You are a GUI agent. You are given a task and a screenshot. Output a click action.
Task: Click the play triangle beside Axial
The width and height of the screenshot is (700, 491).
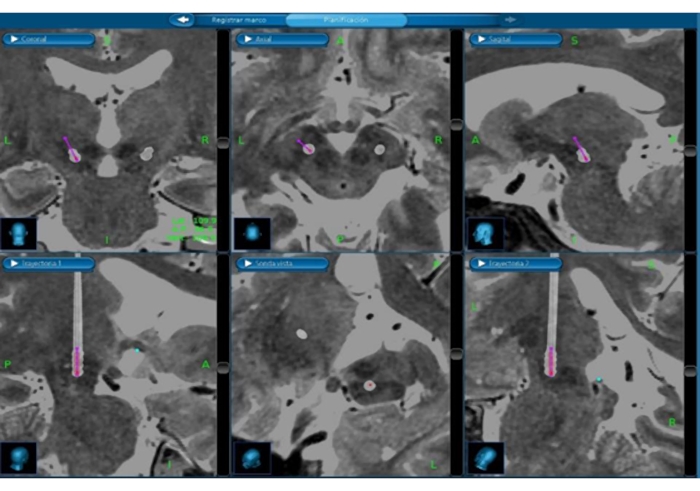click(x=248, y=39)
